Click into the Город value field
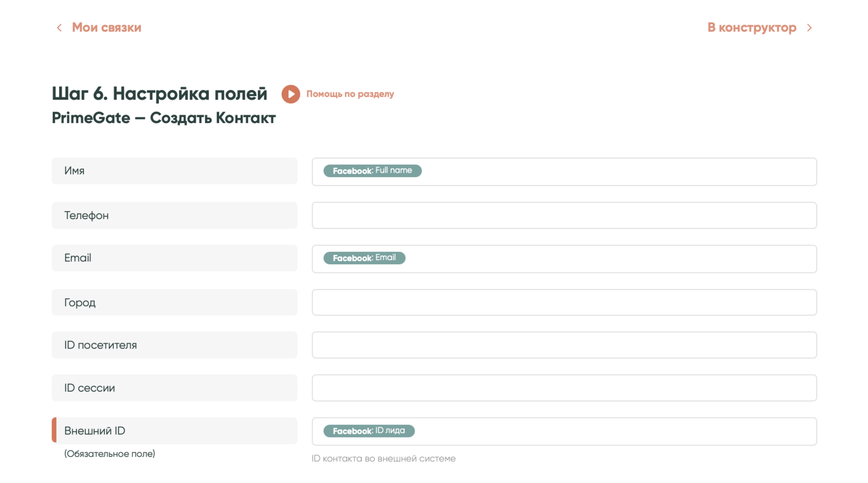868x483 pixels. (564, 302)
